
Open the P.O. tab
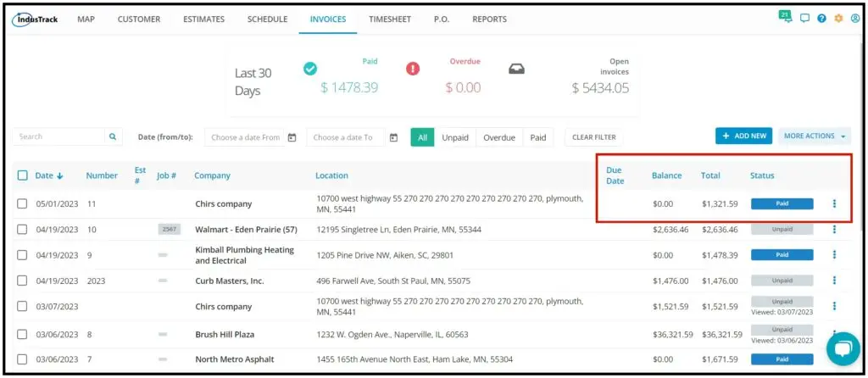(442, 19)
